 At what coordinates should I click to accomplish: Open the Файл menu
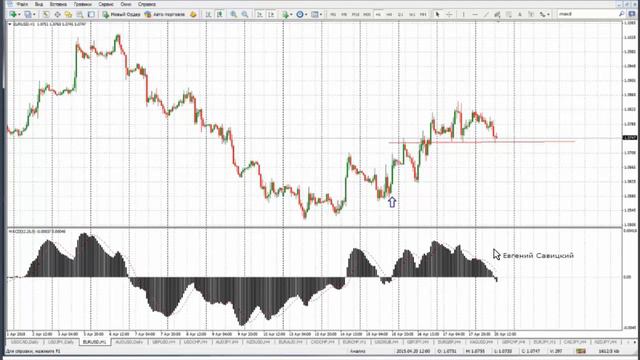tap(22, 4)
